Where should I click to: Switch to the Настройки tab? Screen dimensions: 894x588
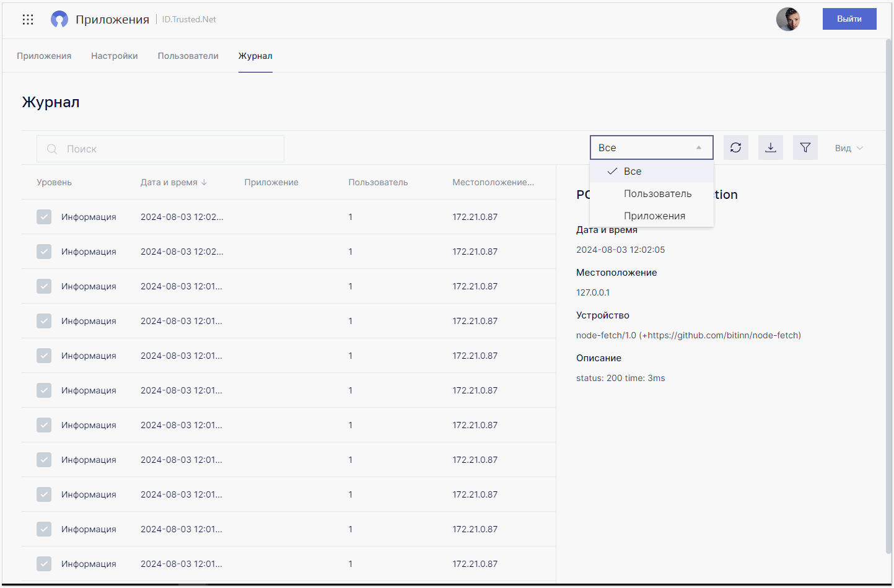pos(115,56)
